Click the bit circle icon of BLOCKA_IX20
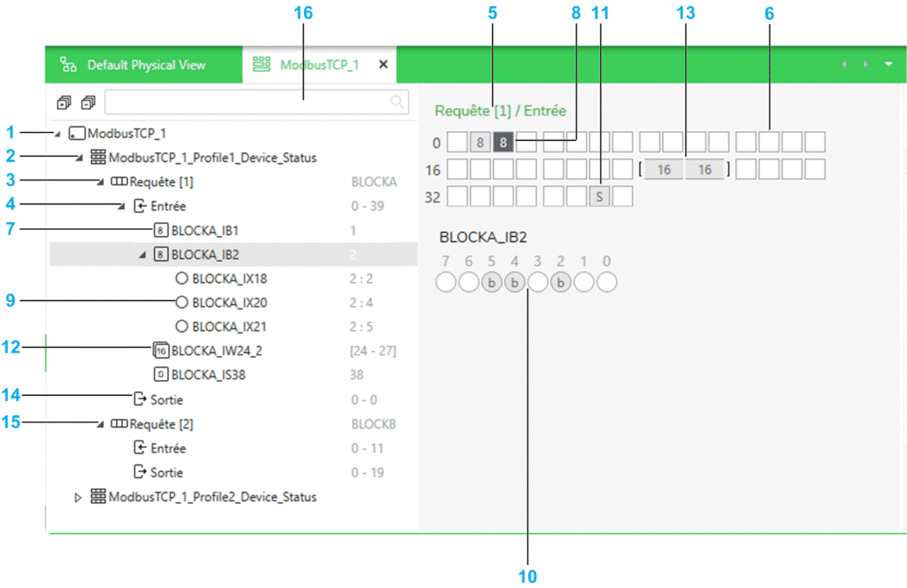 click(x=181, y=302)
